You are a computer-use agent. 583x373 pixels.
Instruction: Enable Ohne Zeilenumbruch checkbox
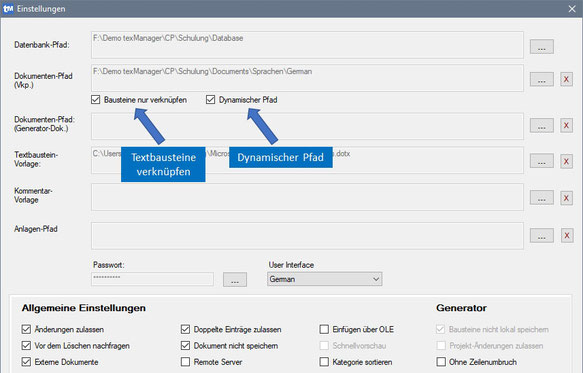(x=441, y=362)
